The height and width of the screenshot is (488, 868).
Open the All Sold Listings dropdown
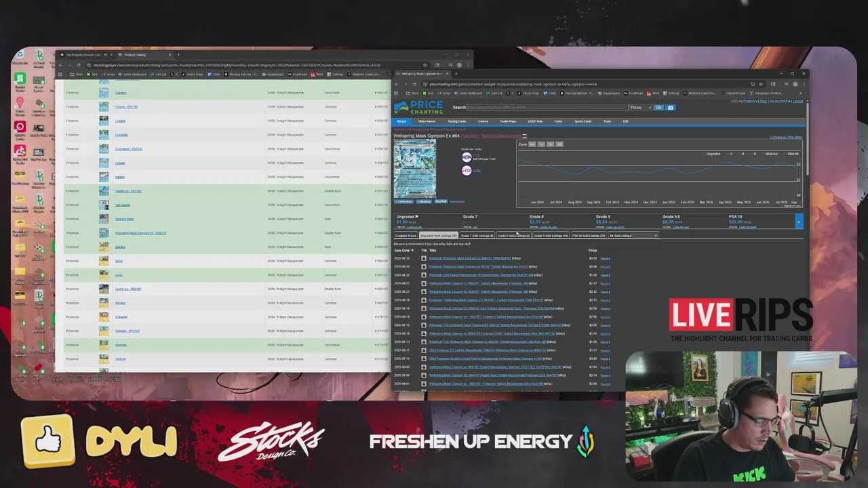[x=633, y=236]
